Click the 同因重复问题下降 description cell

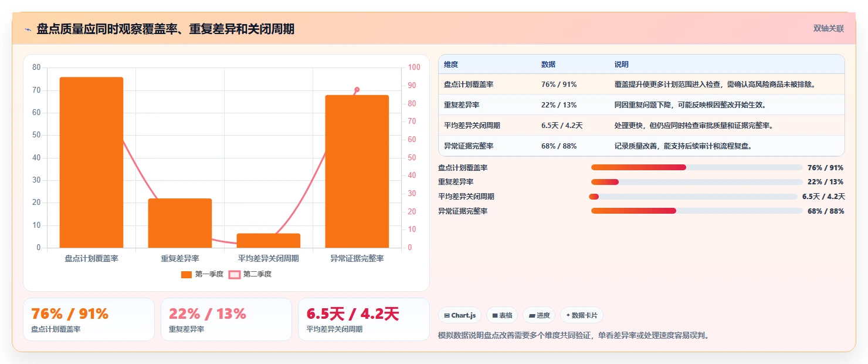pyautogui.click(x=690, y=105)
